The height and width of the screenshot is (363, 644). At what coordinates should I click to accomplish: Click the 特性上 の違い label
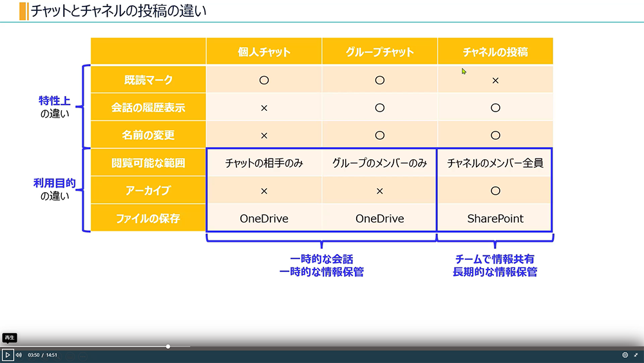[x=55, y=107]
